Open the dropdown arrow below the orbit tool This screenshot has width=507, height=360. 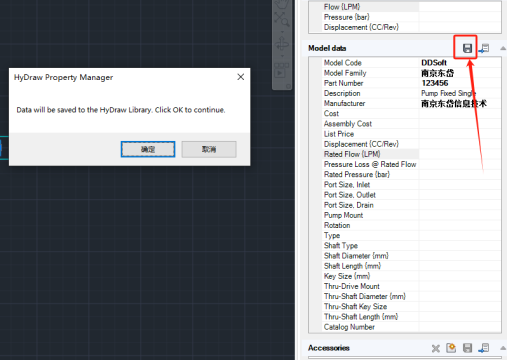pos(282,56)
